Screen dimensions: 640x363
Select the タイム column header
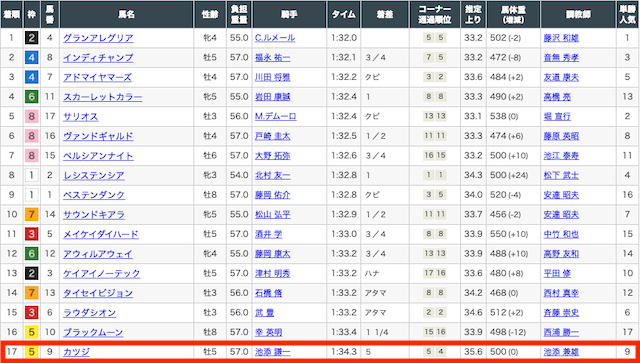pyautogui.click(x=344, y=14)
